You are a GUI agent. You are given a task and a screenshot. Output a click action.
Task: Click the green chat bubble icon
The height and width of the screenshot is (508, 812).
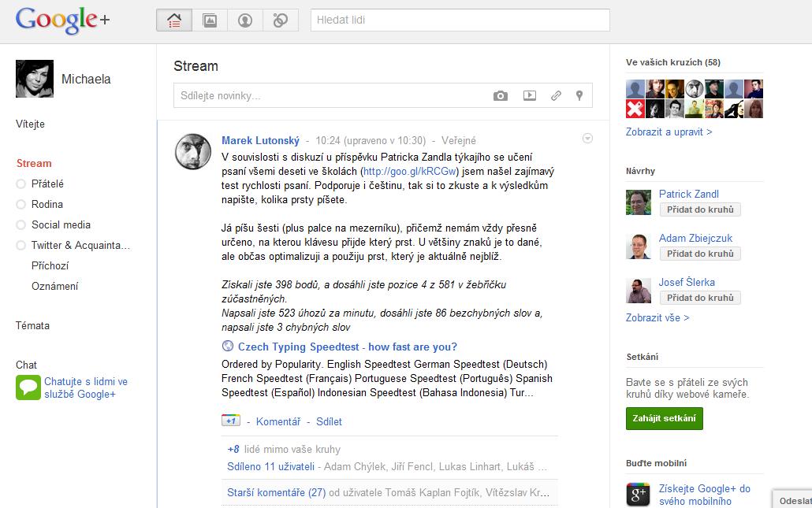coord(28,387)
